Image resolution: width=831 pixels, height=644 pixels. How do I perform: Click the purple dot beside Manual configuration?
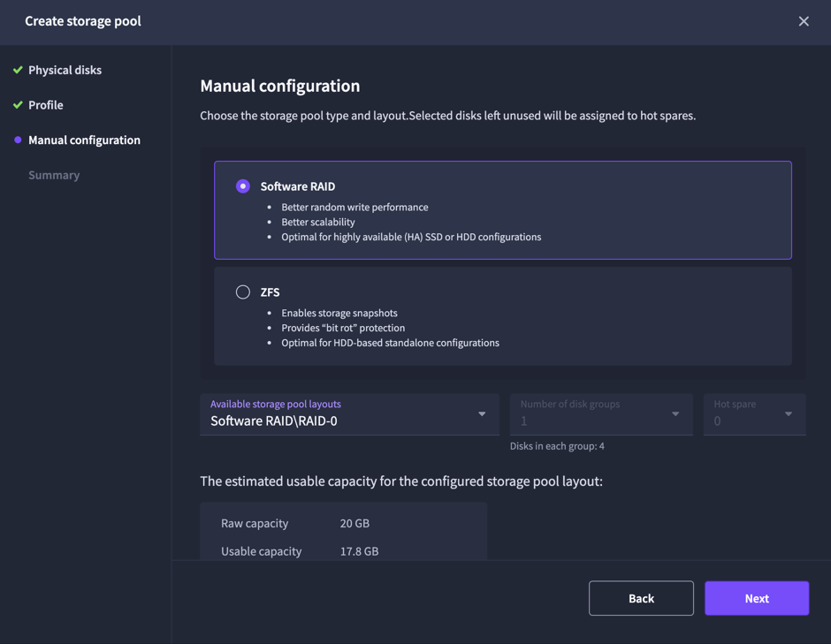coord(18,140)
